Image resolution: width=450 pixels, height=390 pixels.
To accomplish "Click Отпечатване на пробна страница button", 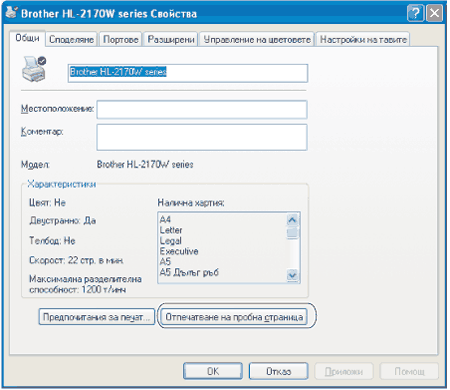I will [x=234, y=317].
